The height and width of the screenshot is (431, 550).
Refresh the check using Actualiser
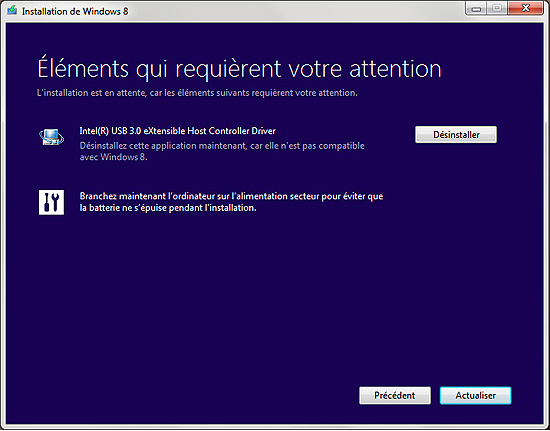tap(475, 396)
